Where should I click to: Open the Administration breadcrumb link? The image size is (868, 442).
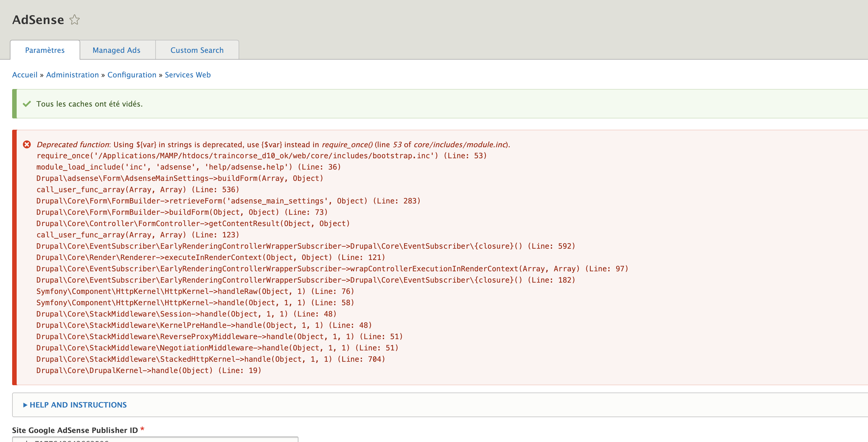[73, 75]
